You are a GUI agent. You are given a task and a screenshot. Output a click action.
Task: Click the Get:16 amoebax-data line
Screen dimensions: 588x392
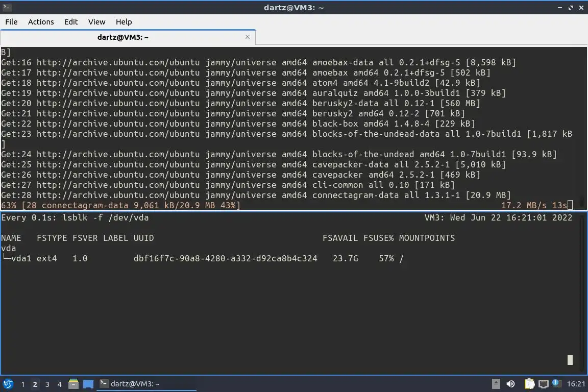(x=258, y=62)
